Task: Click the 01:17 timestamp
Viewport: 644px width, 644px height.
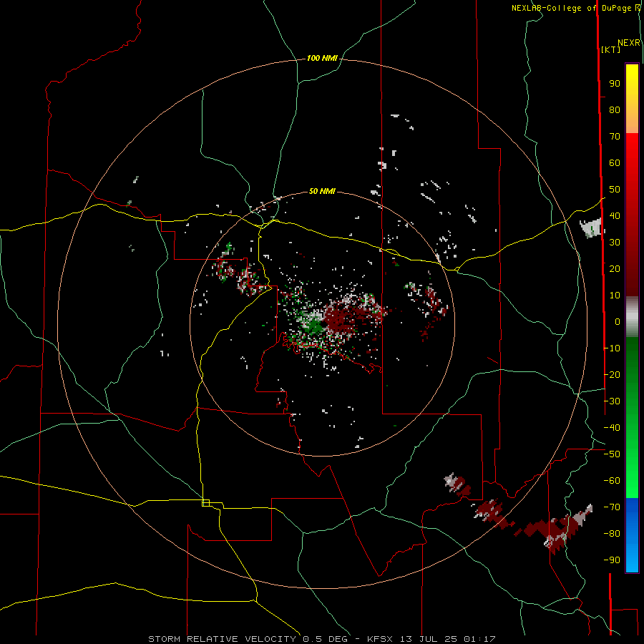Action: (x=479, y=639)
